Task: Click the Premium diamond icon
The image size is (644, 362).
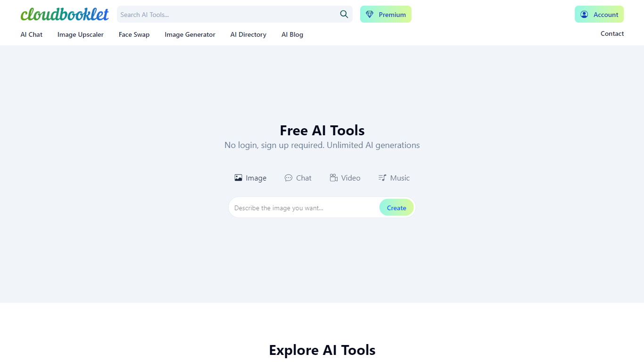Action: coord(370,15)
